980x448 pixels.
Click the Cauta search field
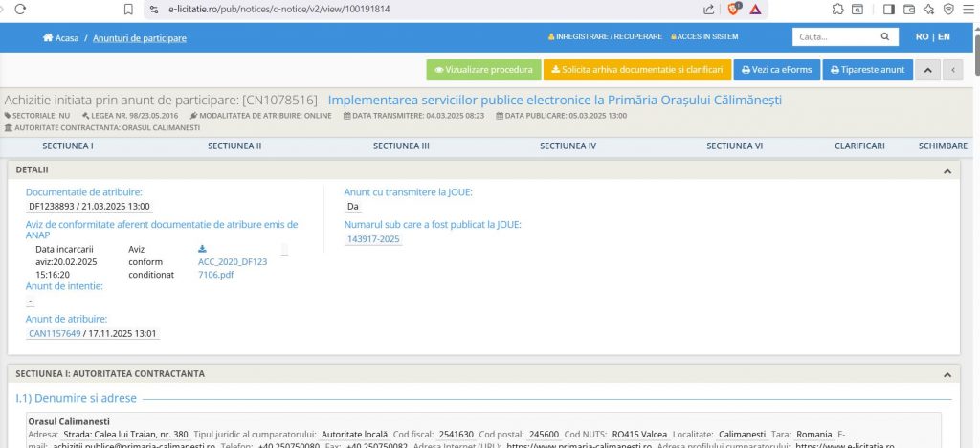click(x=833, y=37)
